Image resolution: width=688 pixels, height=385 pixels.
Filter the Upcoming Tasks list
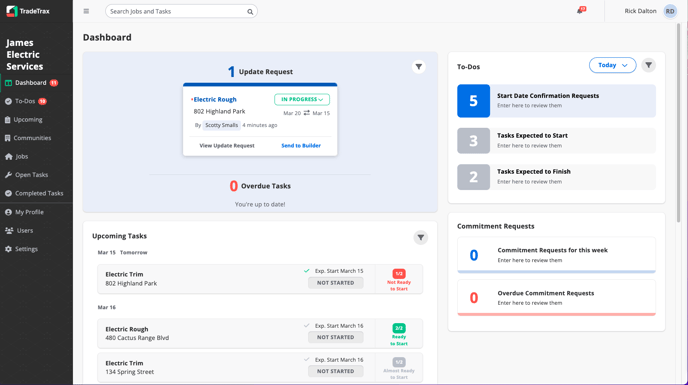pos(420,237)
